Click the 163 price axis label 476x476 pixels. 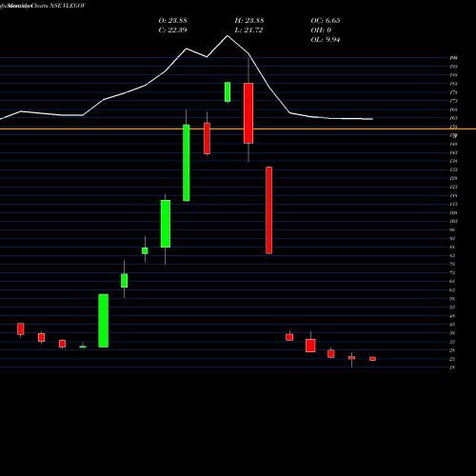coord(454,118)
